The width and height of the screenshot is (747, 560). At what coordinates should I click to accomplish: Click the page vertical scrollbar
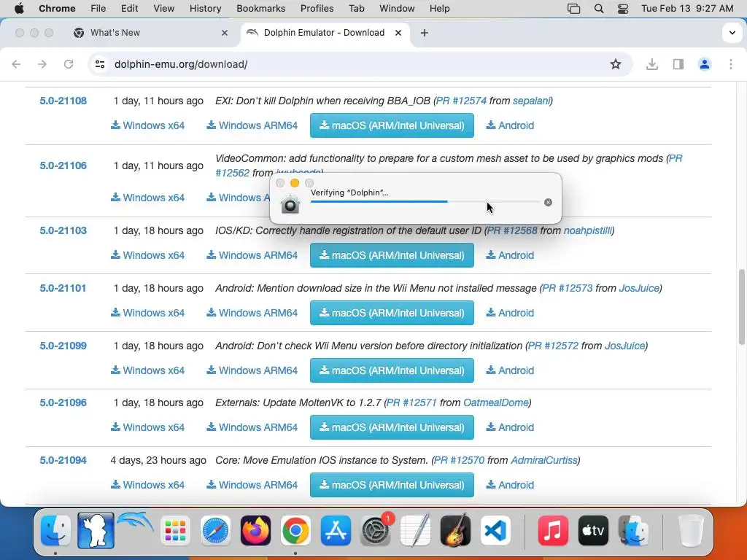[x=742, y=307]
